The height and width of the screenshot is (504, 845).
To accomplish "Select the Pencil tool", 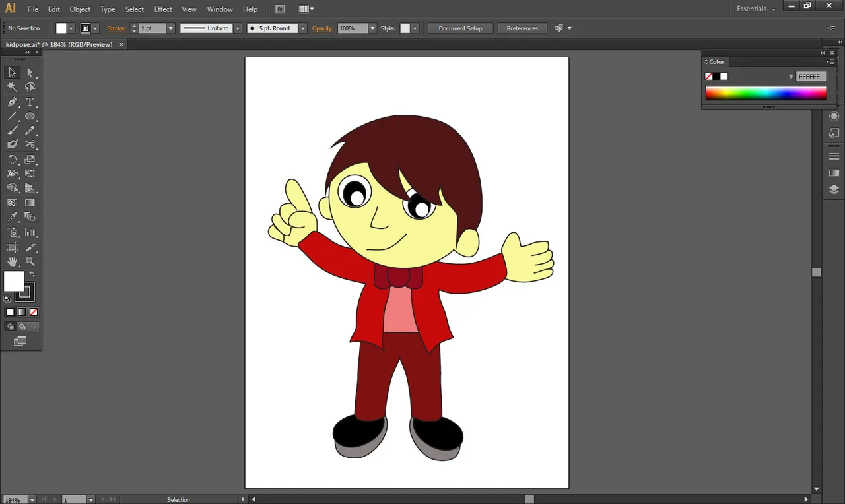I will (x=30, y=130).
